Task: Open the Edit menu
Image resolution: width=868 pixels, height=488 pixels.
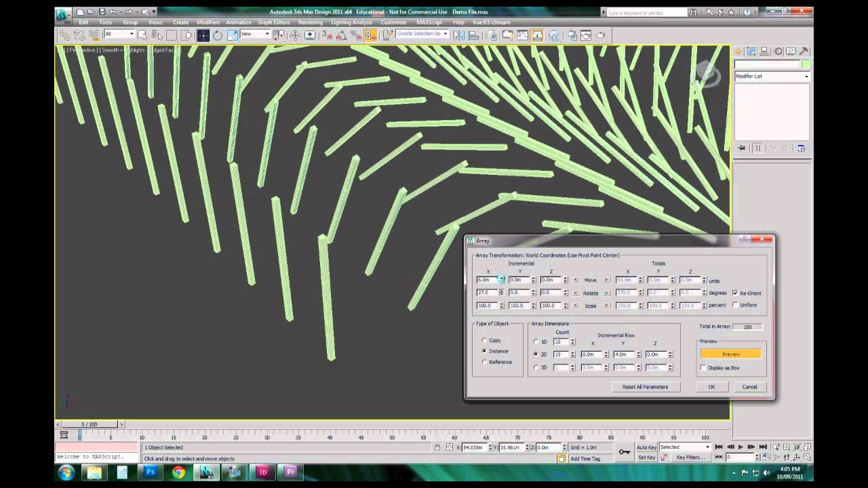Action: click(83, 22)
